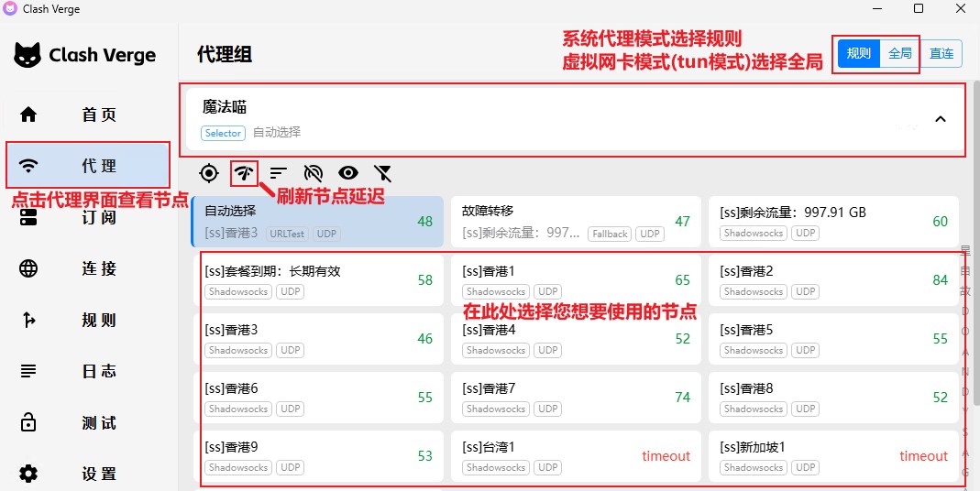Screen dimensions: 980x491
Task: Open the 代理 proxies page
Action: click(x=87, y=166)
